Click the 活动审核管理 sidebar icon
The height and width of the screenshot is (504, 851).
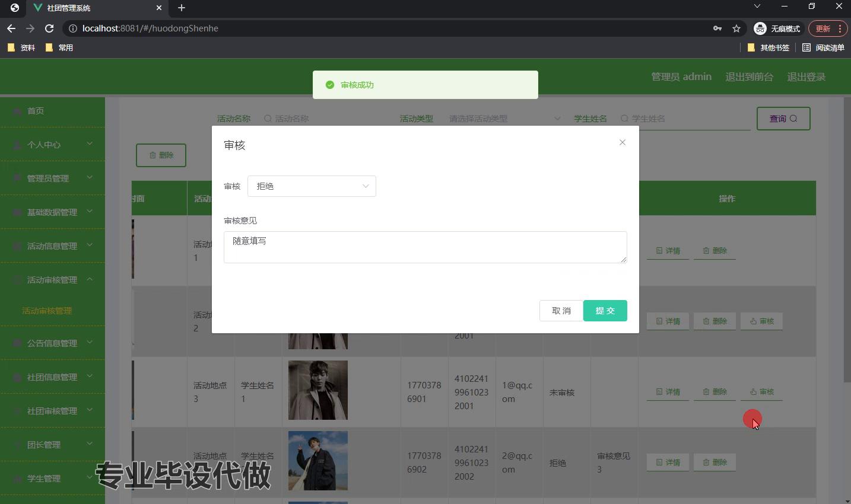[16, 279]
